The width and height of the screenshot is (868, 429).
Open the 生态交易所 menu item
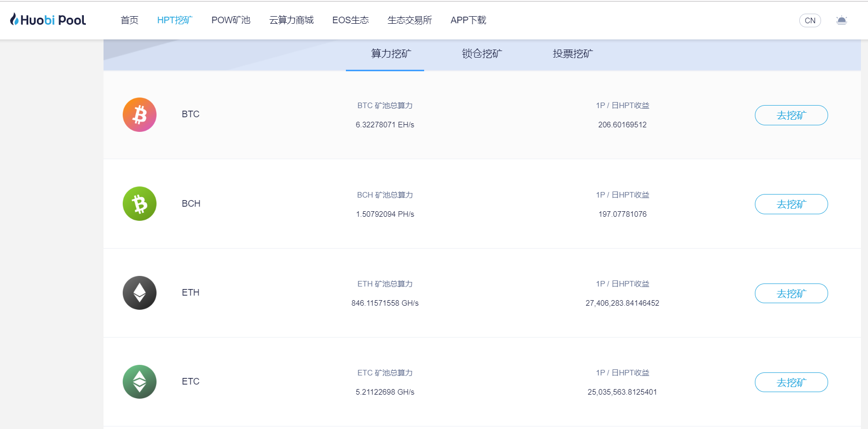pyautogui.click(x=410, y=20)
